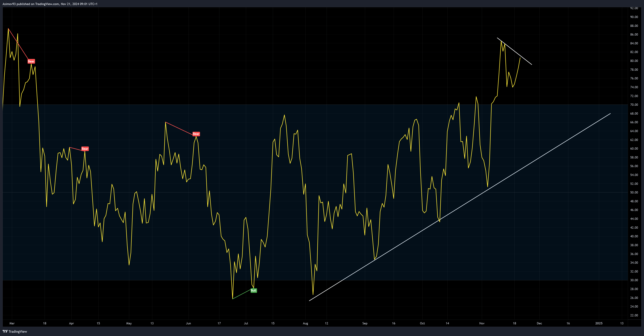Click the 14 date label after Oct
644x336 pixels.
pyautogui.click(x=447, y=323)
